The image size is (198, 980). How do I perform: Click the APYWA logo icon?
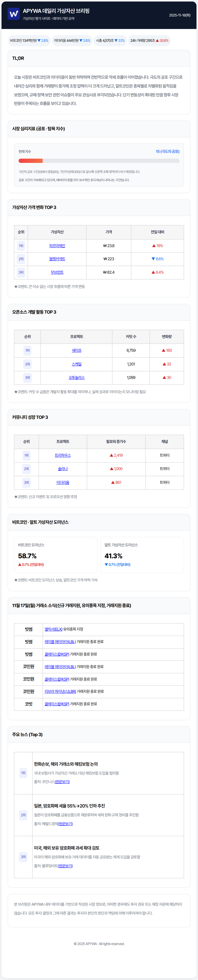(14, 14)
